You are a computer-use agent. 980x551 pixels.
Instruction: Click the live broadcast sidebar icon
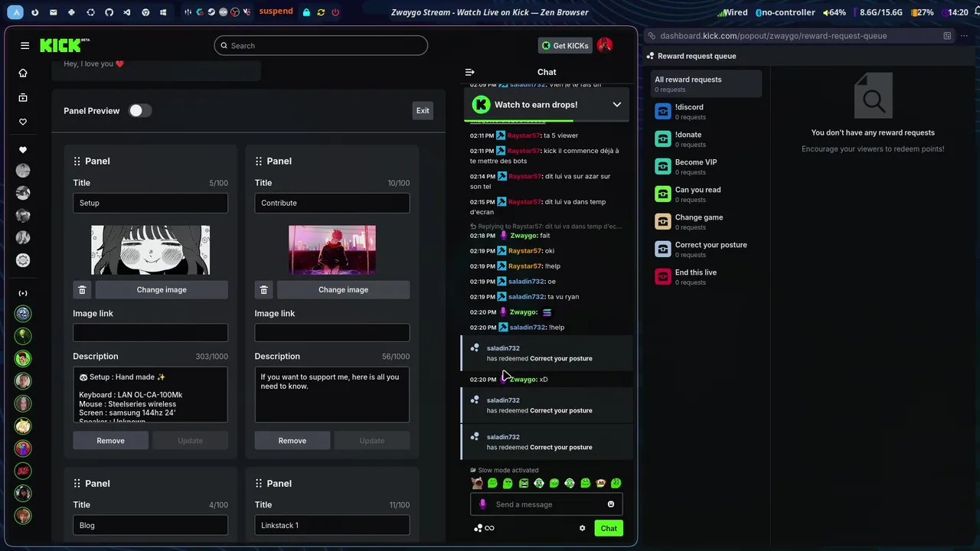point(23,293)
